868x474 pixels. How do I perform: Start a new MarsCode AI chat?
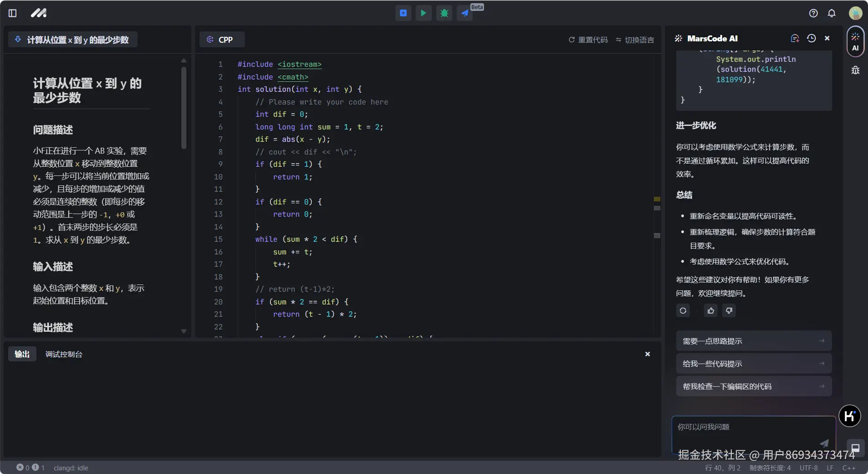[795, 39]
